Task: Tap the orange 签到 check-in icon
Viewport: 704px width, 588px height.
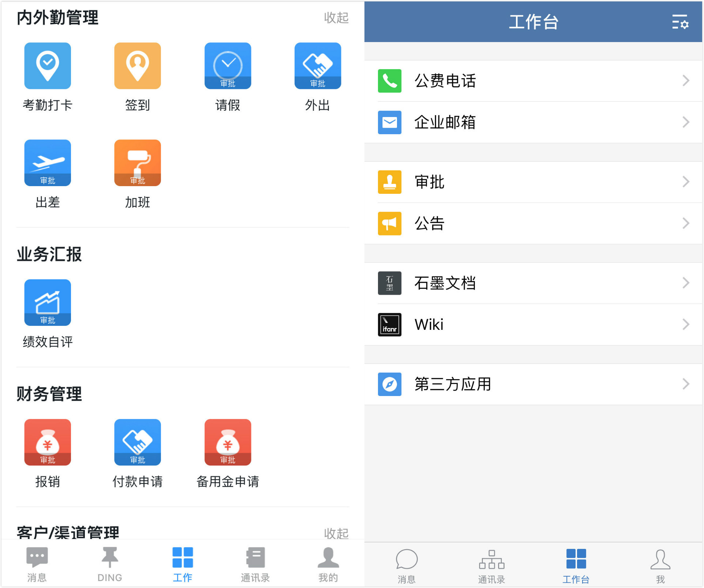Action: (138, 66)
